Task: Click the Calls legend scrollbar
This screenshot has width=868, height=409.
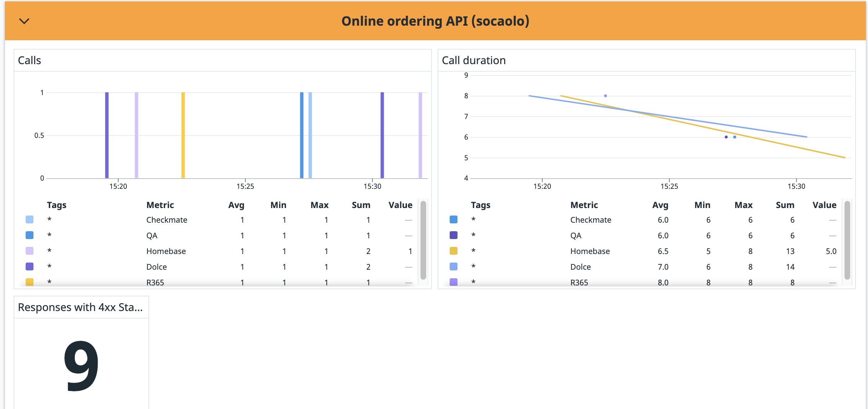Action: pyautogui.click(x=423, y=240)
